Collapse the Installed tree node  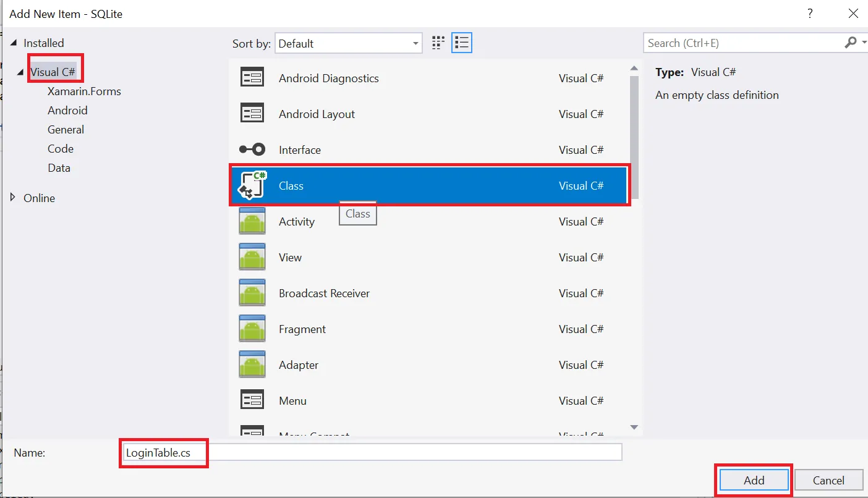click(14, 43)
